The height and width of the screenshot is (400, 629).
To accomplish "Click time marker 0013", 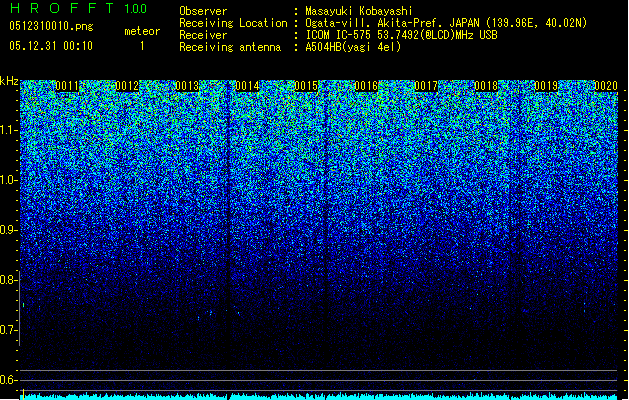I will pyautogui.click(x=187, y=86).
